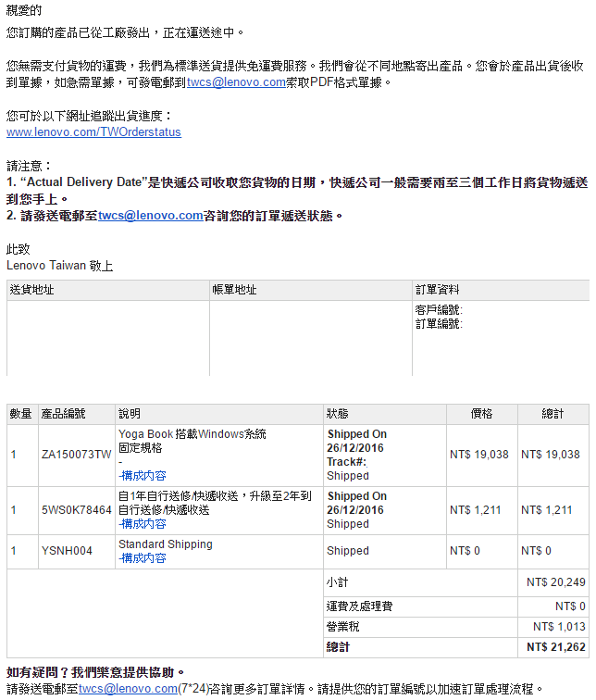596x700 pixels.
Task: Select product code ZA150073TW
Action: (x=76, y=455)
